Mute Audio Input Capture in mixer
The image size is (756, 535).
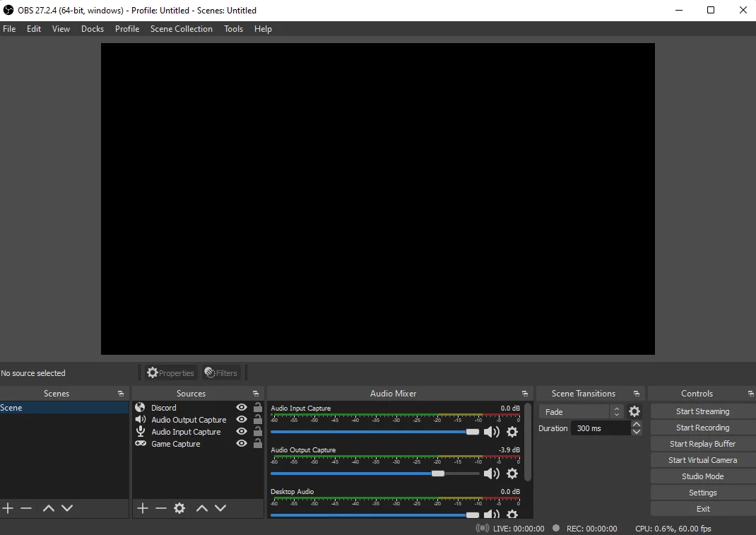[491, 432]
